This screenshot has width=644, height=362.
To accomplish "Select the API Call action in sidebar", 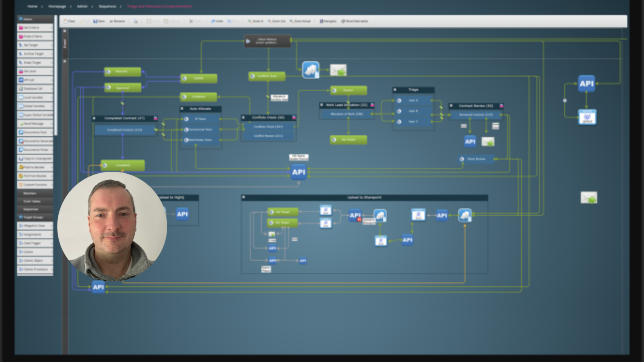I will coord(35,80).
